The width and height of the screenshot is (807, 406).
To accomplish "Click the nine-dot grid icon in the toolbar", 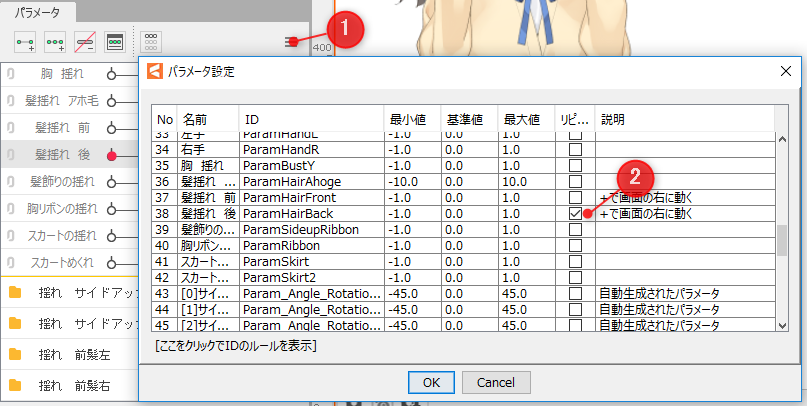I will coord(152,41).
